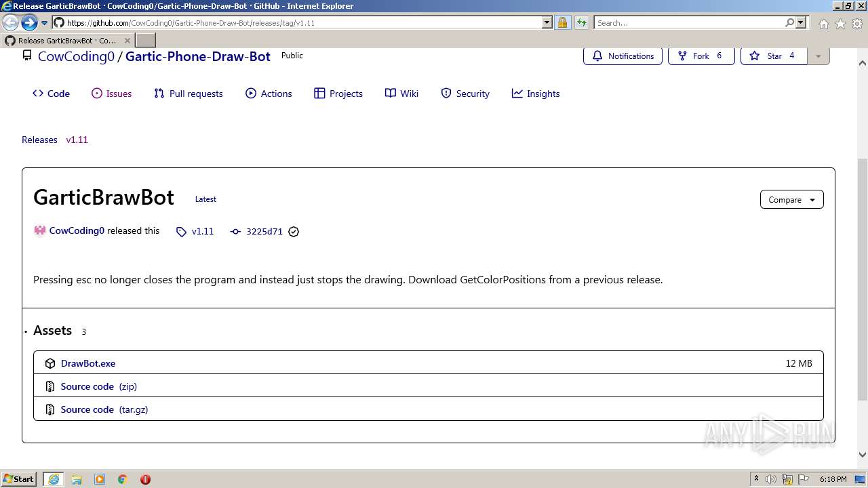Star the repository with the Star button
The image size is (868, 488).
click(x=774, y=56)
